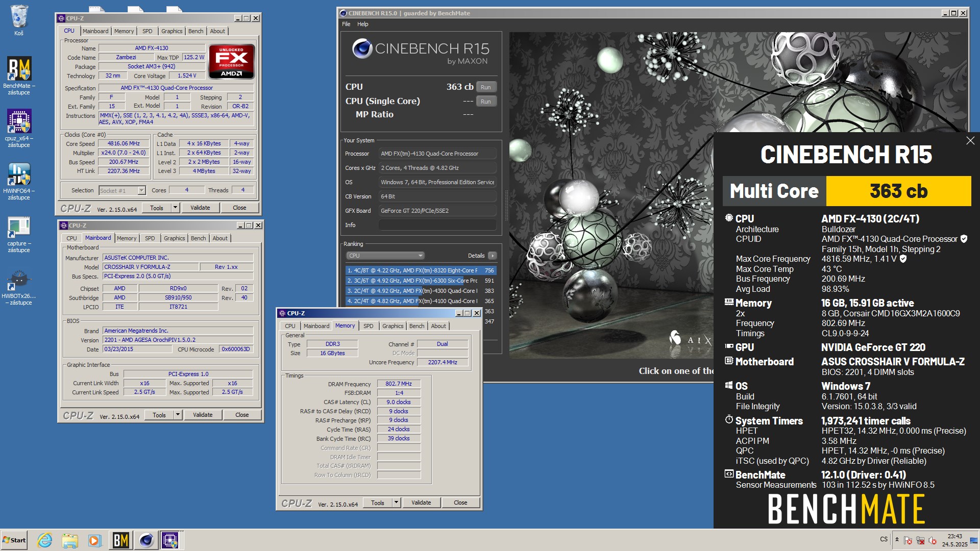This screenshot has width=980, height=551.
Task: Run the CPU (Single Core) benchmark
Action: coord(486,102)
